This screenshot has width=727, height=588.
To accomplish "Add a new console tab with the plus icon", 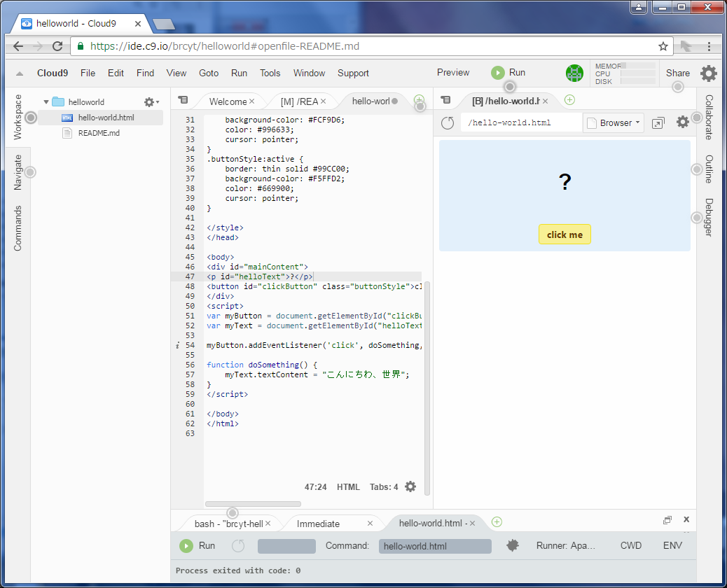I will click(x=497, y=521).
